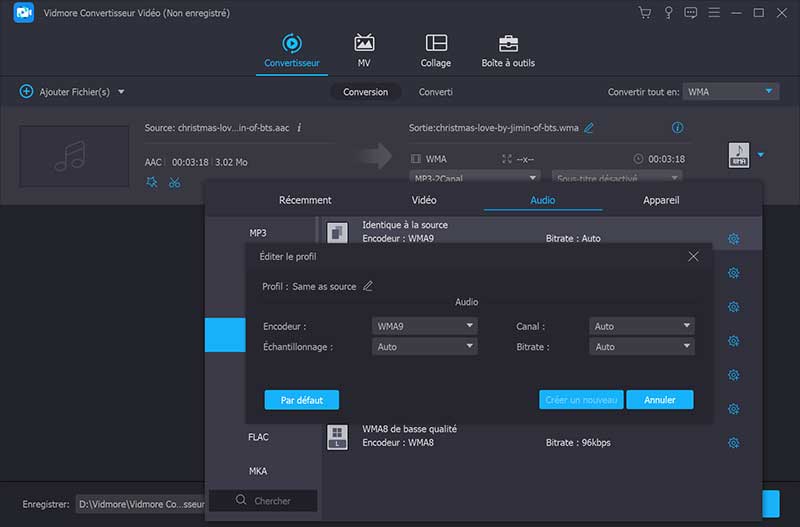This screenshot has width=800, height=527.
Task: Switch to the Appareil tab
Action: [x=661, y=200]
